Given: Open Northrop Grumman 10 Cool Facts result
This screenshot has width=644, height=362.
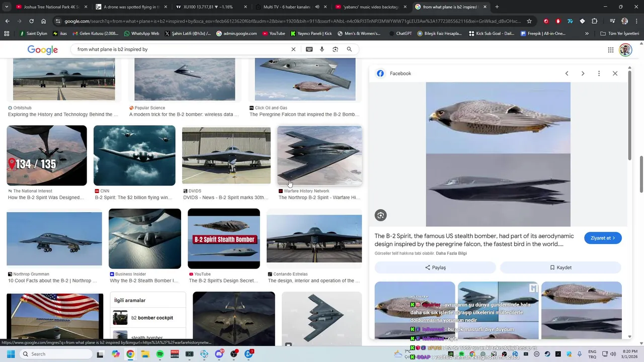Looking at the screenshot, I should [x=54, y=239].
